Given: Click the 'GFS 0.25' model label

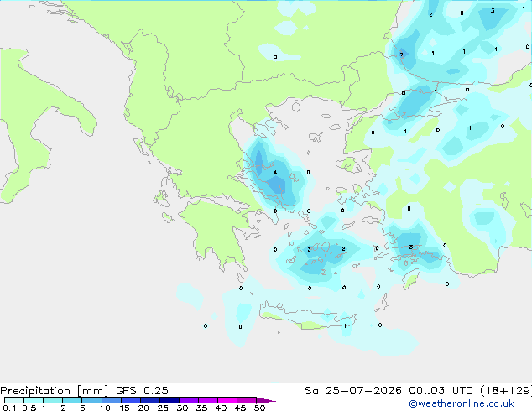Looking at the screenshot, I should click(142, 391).
